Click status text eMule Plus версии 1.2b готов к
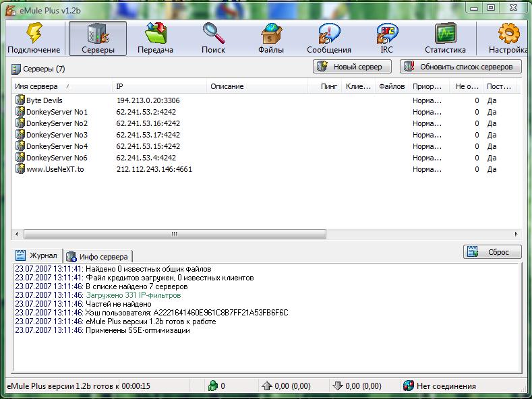The image size is (532, 399). pyautogui.click(x=63, y=386)
